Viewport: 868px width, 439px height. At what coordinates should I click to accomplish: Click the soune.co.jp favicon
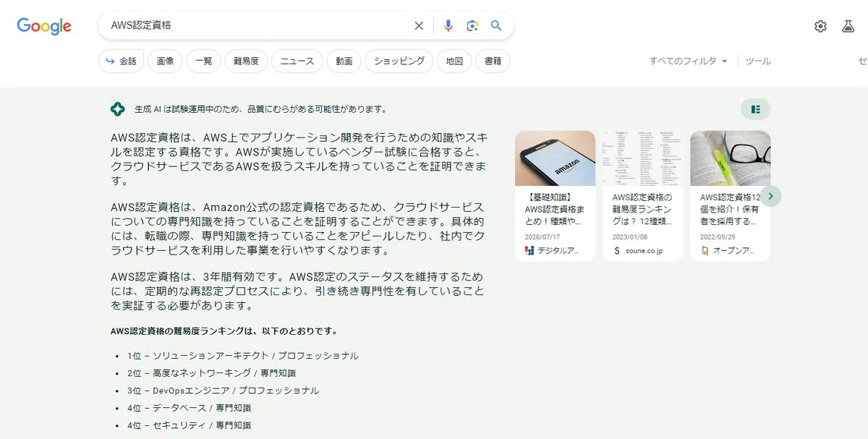tap(617, 251)
